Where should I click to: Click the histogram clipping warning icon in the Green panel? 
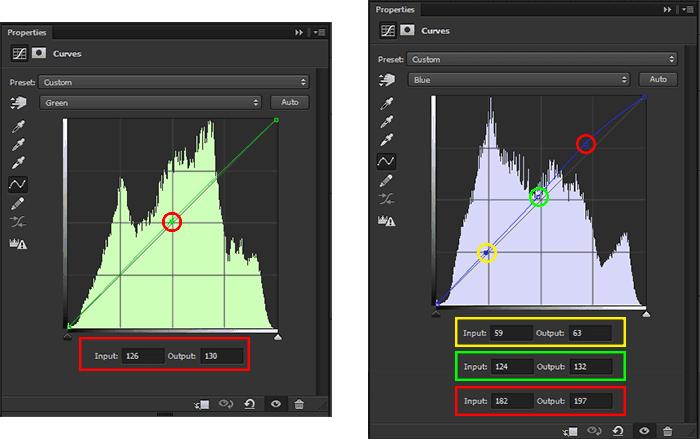point(17,242)
